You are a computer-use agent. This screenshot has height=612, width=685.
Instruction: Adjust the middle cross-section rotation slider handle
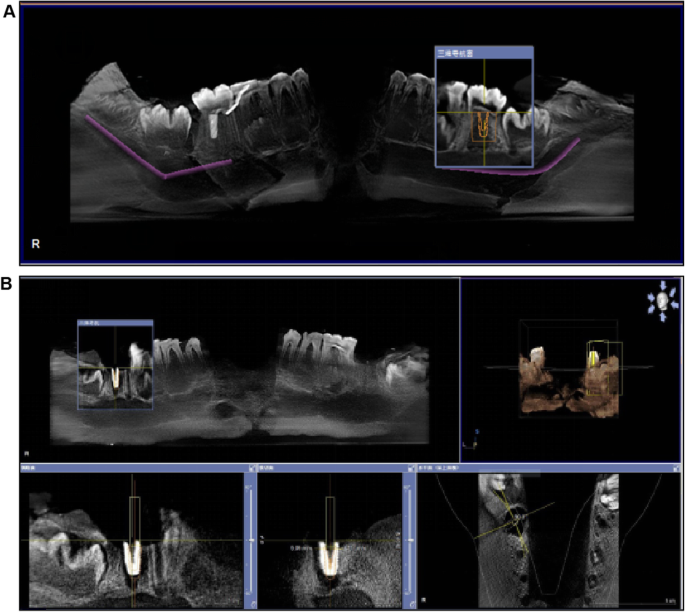pyautogui.click(x=411, y=540)
